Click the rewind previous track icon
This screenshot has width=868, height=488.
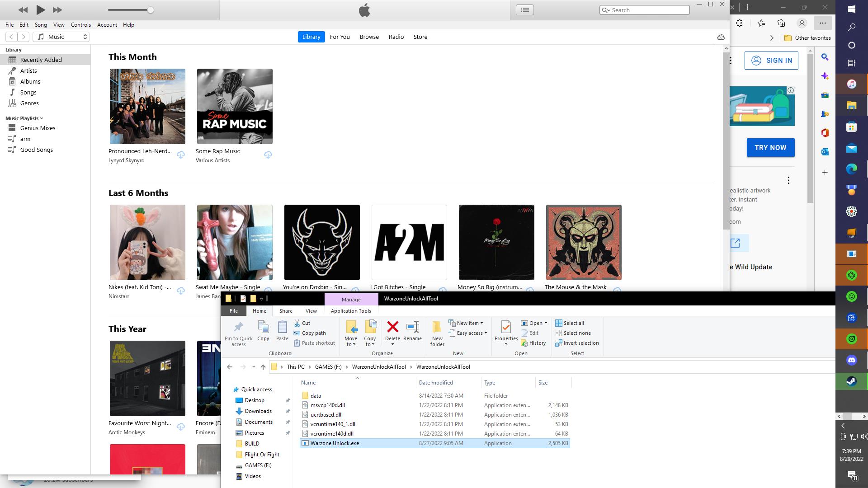[x=23, y=9]
